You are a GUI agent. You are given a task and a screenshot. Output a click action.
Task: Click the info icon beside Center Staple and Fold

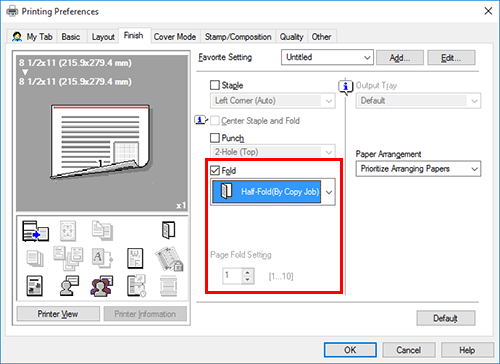tap(201, 119)
